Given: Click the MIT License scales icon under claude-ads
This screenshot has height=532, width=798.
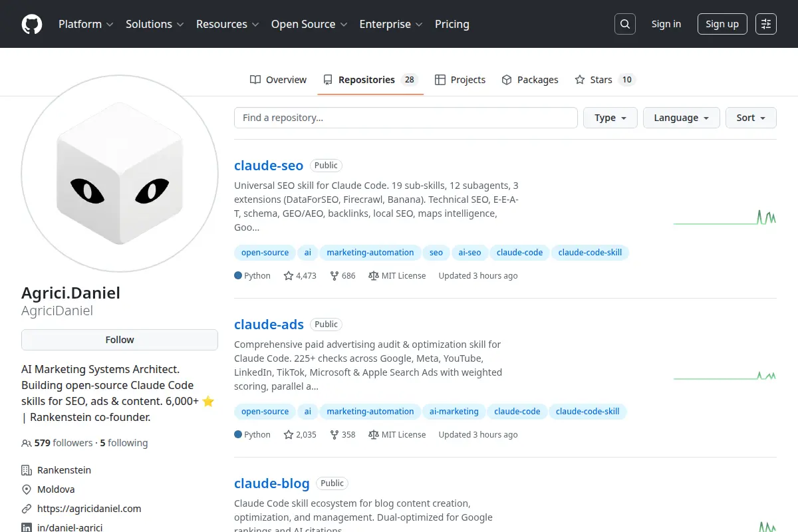Looking at the screenshot, I should [374, 434].
